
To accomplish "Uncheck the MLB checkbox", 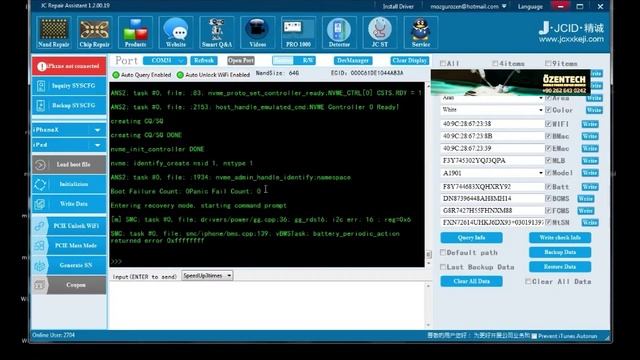I will (548, 160).
